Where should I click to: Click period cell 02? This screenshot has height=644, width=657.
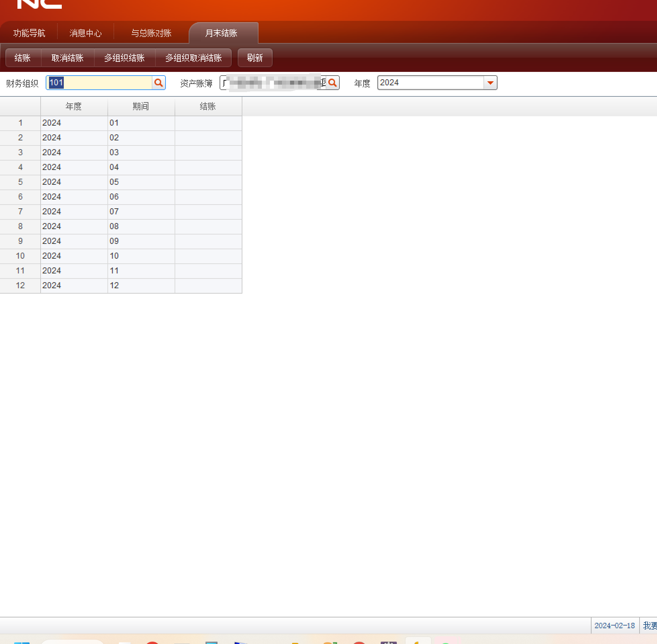point(141,138)
